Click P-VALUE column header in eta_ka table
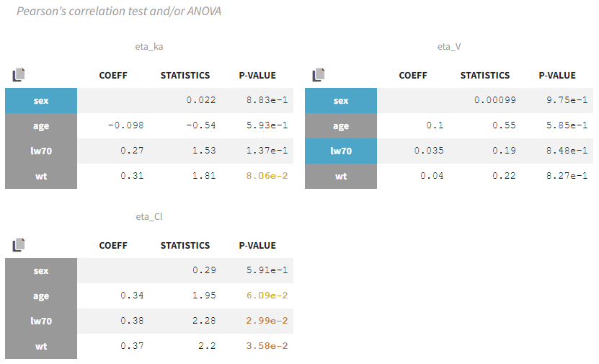 (257, 75)
